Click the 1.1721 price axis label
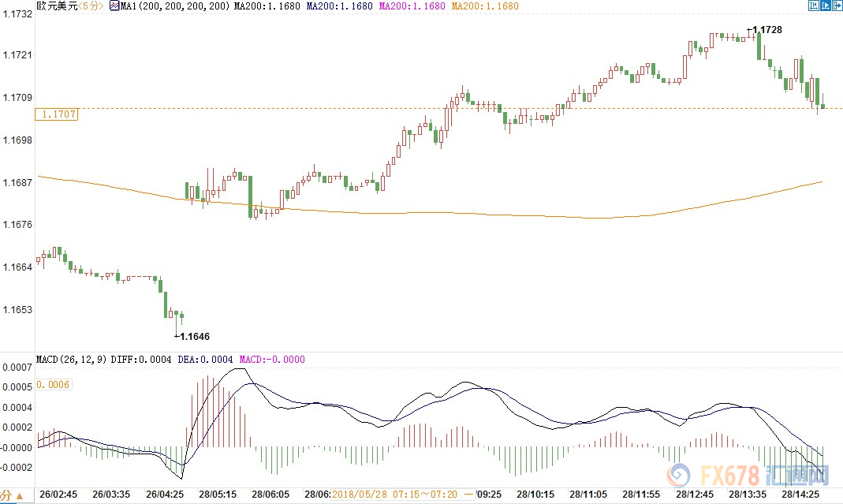 [17, 55]
